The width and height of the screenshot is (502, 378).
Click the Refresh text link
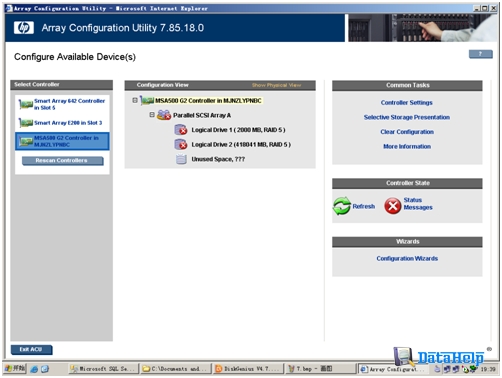click(x=364, y=206)
